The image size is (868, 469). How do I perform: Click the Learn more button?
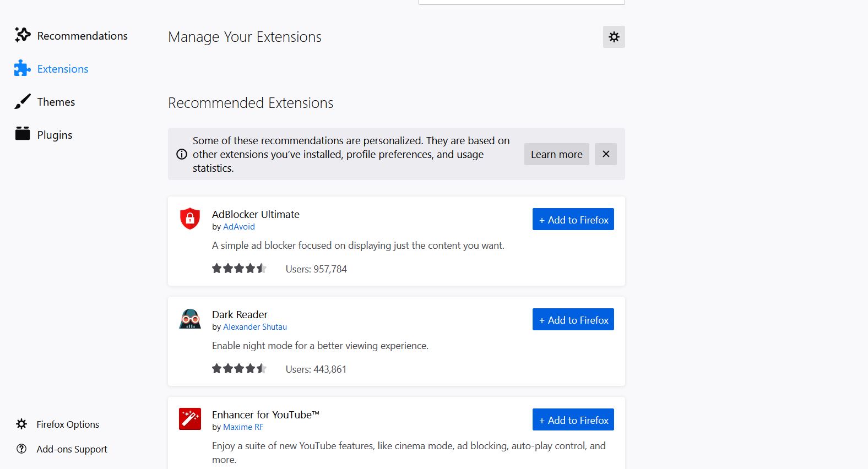coord(557,154)
